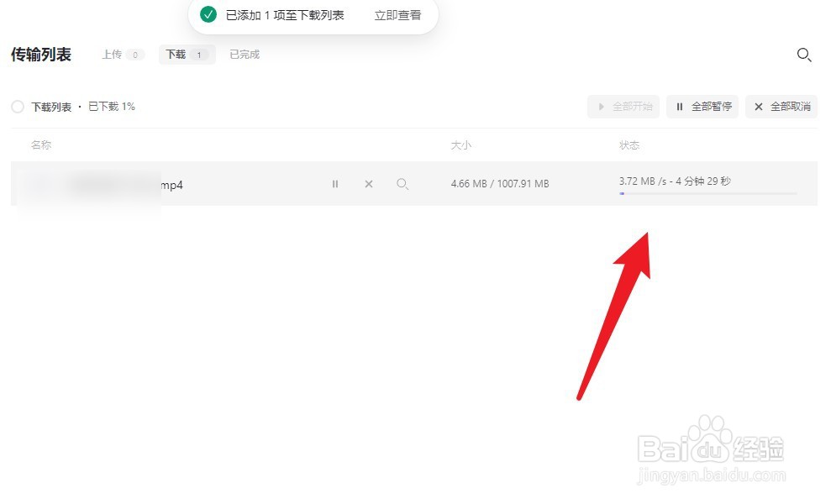Open the 已完成 tab

pos(244,54)
